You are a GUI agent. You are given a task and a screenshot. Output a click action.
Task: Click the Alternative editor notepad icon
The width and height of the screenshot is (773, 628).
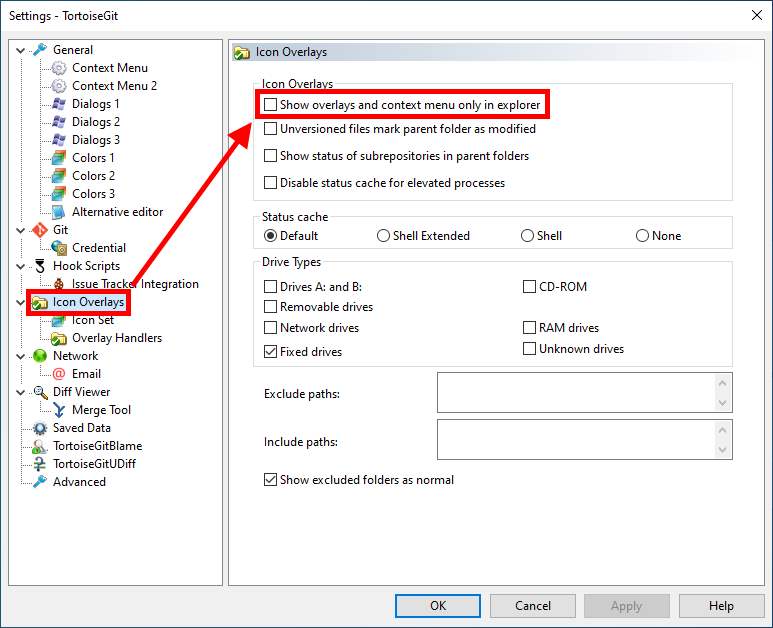pyautogui.click(x=59, y=212)
